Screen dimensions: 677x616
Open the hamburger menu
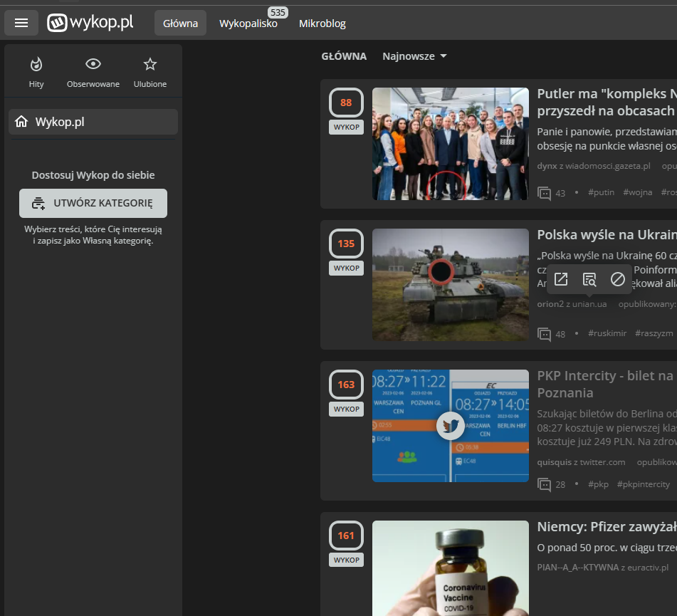tap(21, 23)
